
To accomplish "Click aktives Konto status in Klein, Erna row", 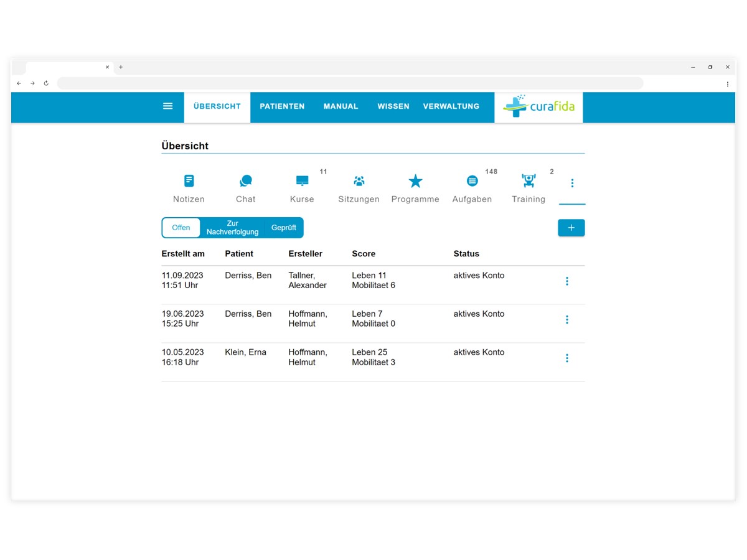I will coord(479,352).
